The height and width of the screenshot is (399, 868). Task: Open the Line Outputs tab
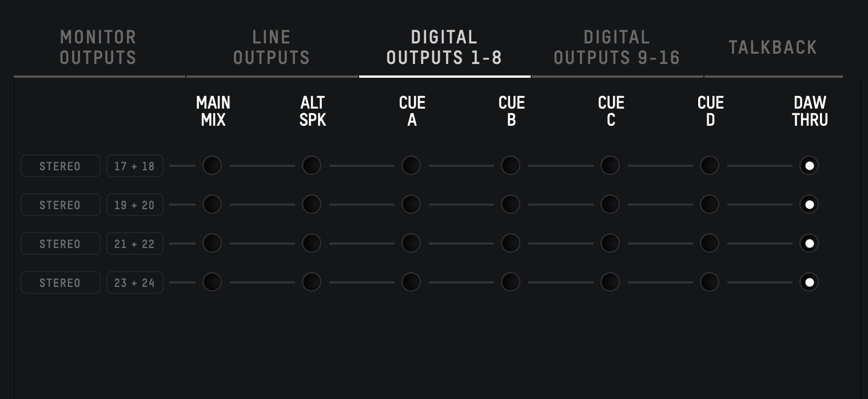272,47
